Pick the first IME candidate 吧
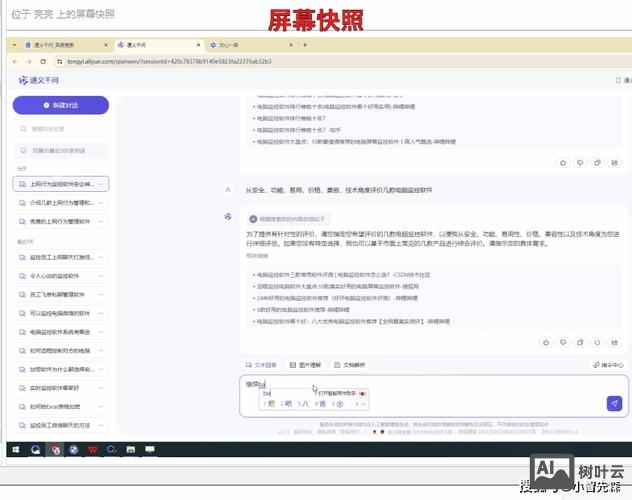 269,404
